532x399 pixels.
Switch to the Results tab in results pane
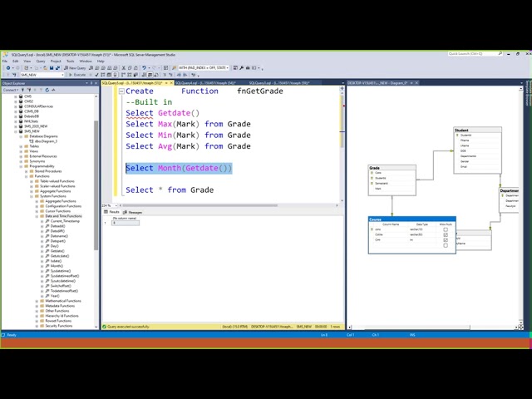click(x=111, y=213)
